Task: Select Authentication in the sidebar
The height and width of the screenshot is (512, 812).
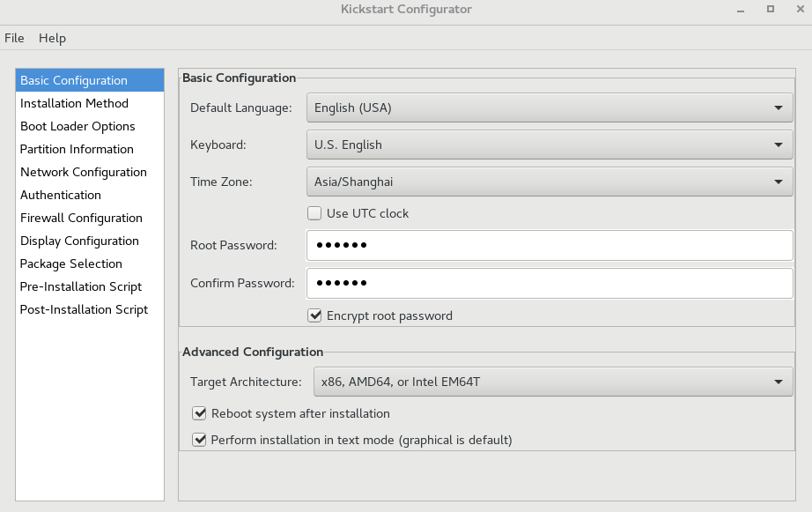Action: pos(60,195)
